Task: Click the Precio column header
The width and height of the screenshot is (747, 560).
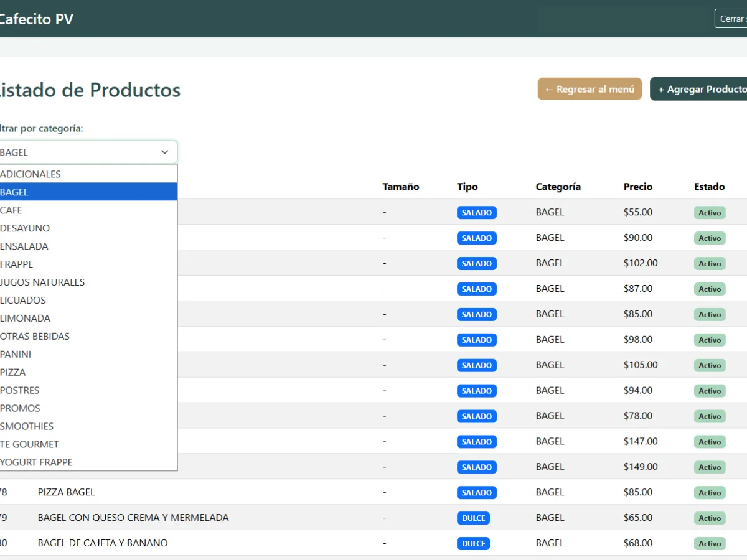Action: click(637, 186)
